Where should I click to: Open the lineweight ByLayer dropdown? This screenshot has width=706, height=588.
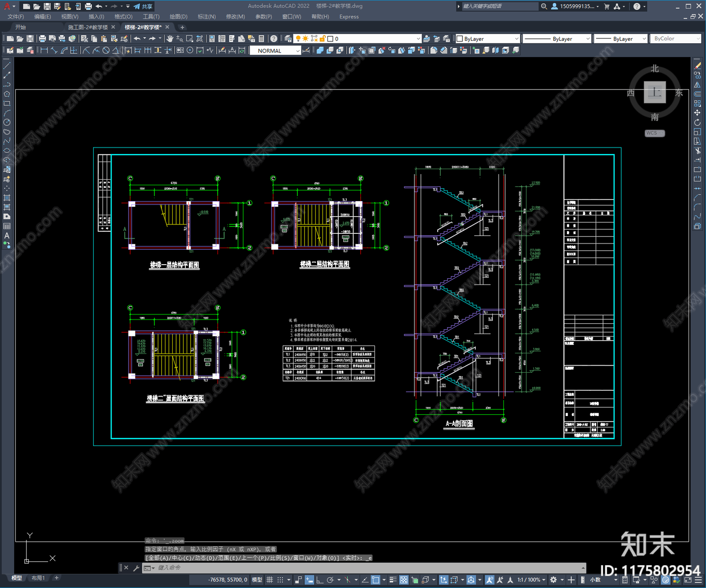[x=620, y=39]
